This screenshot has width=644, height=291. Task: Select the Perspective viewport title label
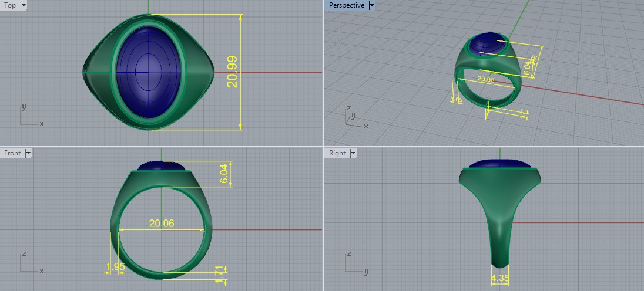point(347,5)
